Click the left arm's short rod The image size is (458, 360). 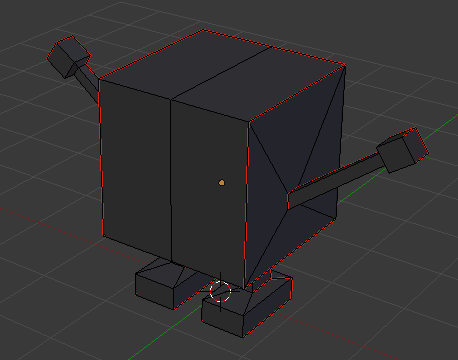(x=87, y=81)
